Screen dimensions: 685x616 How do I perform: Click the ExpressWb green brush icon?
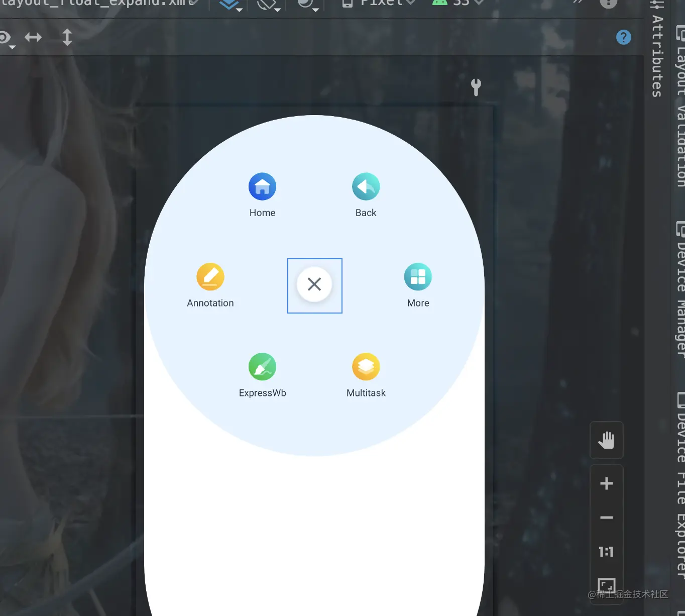point(262,366)
